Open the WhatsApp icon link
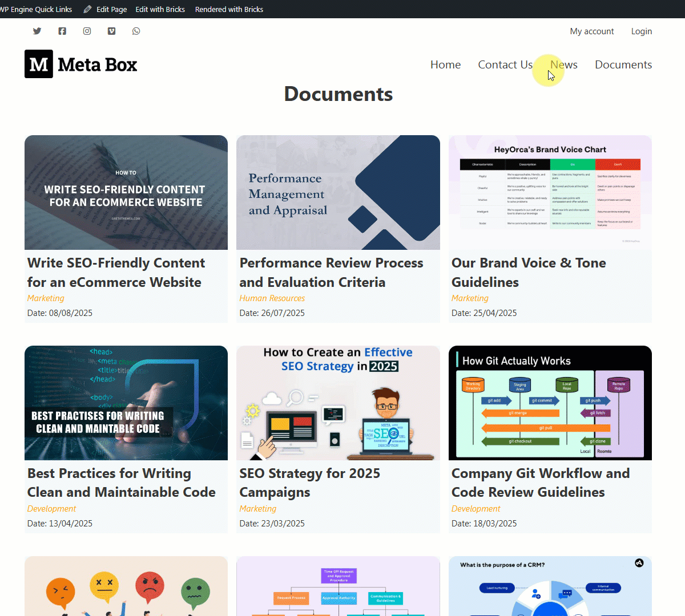The image size is (685, 616). tap(136, 31)
